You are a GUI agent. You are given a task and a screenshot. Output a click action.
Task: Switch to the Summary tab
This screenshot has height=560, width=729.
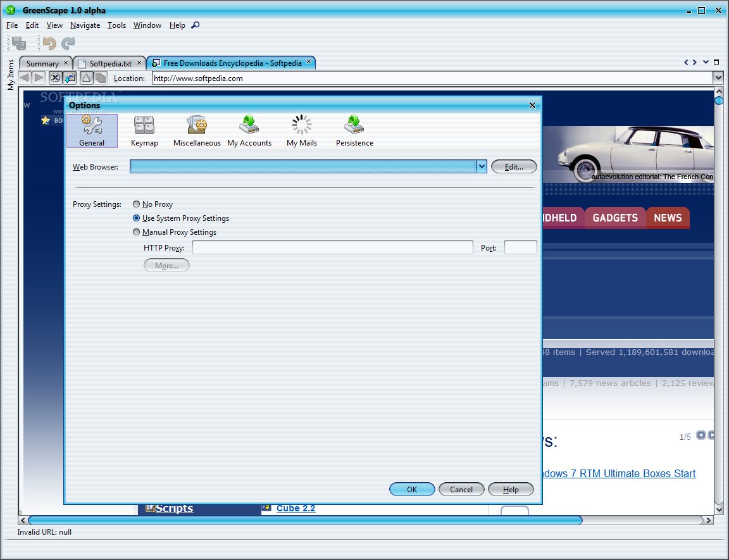point(42,63)
